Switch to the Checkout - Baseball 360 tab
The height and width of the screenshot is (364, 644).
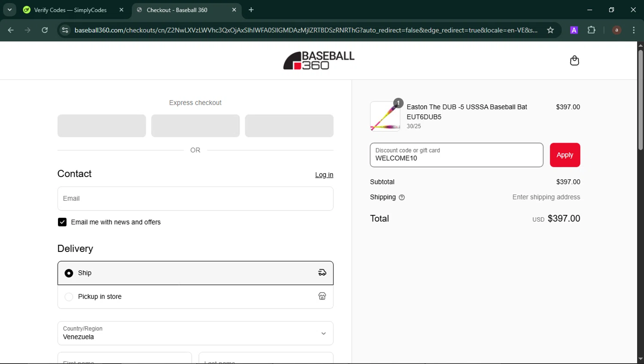pos(187,10)
